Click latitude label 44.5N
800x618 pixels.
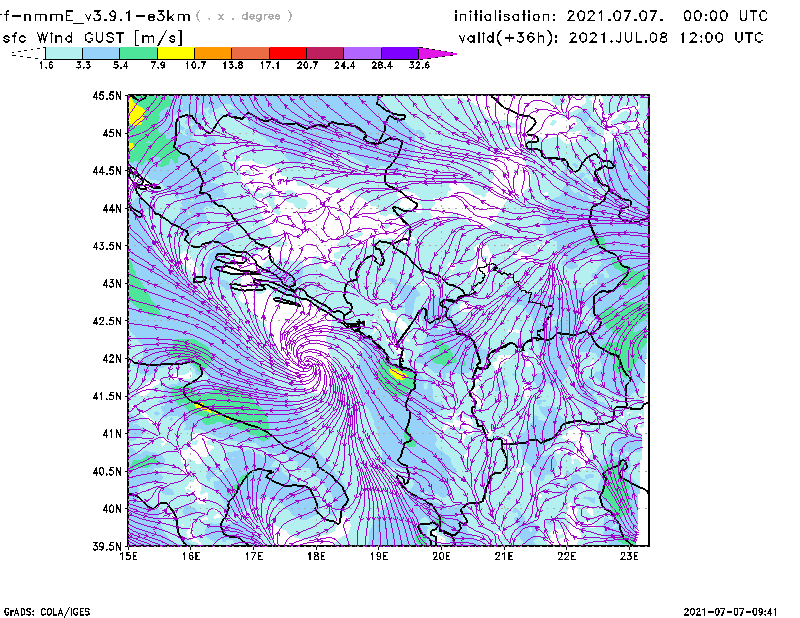tap(107, 170)
